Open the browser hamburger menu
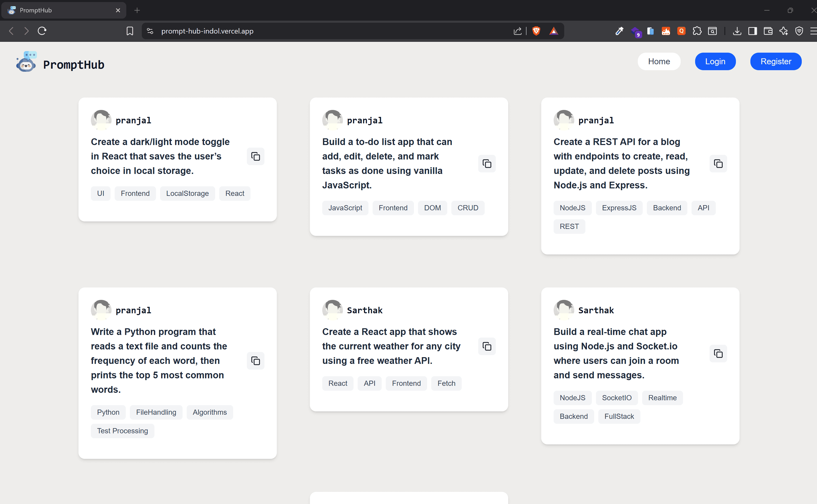Viewport: 817px width, 504px height. click(813, 31)
